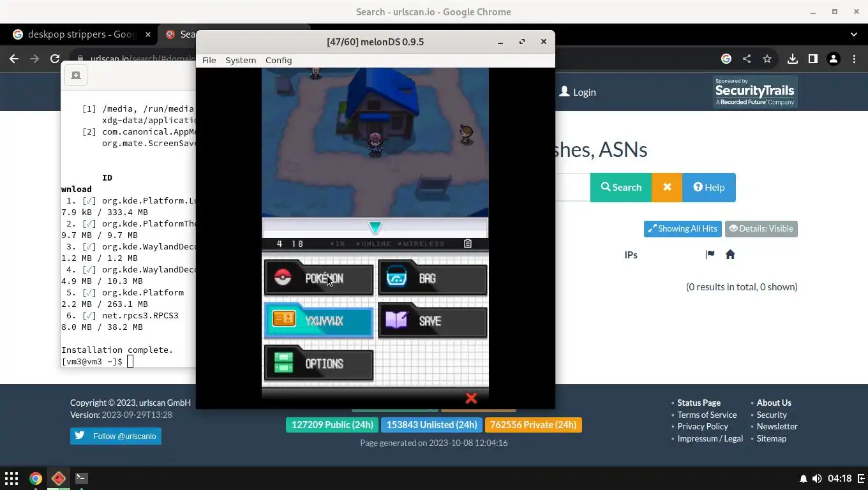Image resolution: width=868 pixels, height=490 pixels.
Task: Open the About Us footer link
Action: click(774, 403)
